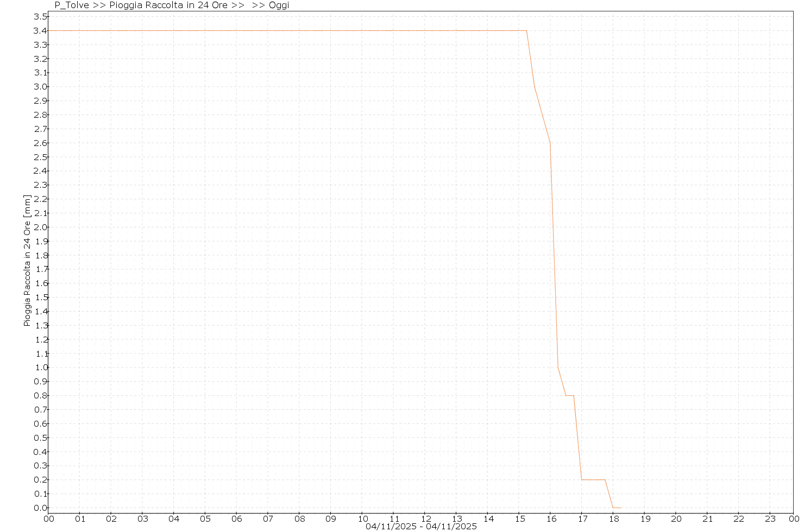Click the line's 2.6 mm point at hour 16
This screenshot has height=532, width=804.
click(x=550, y=143)
